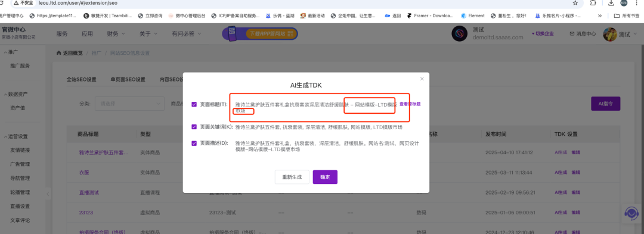644x234 pixels.
Task: Click the Chrome profile avatar in toolbar
Action: (624, 3)
